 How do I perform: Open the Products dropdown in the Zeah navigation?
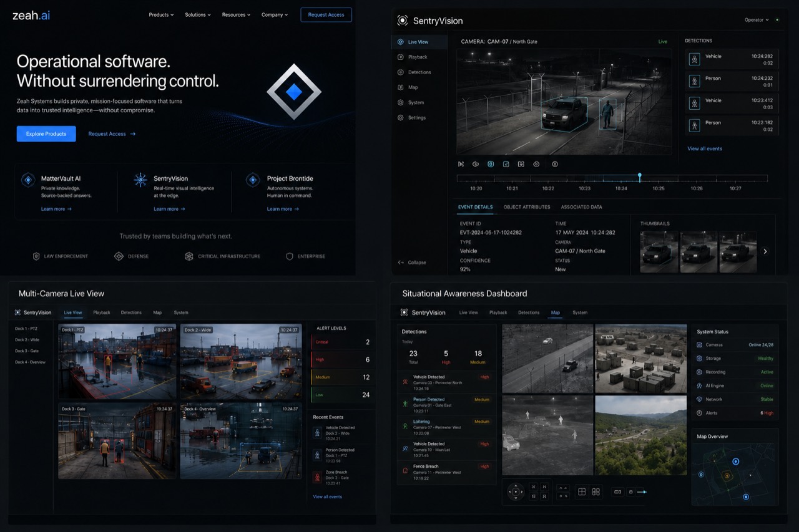pos(161,15)
